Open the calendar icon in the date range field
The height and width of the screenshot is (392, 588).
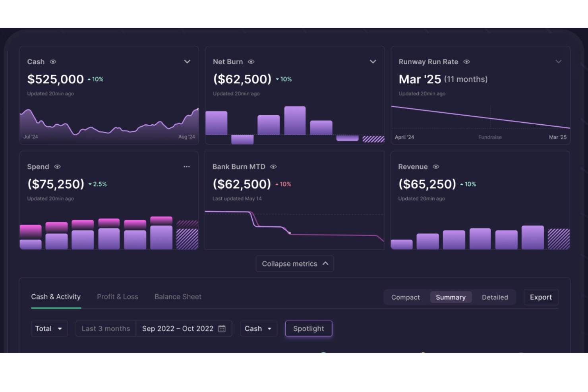pos(222,328)
